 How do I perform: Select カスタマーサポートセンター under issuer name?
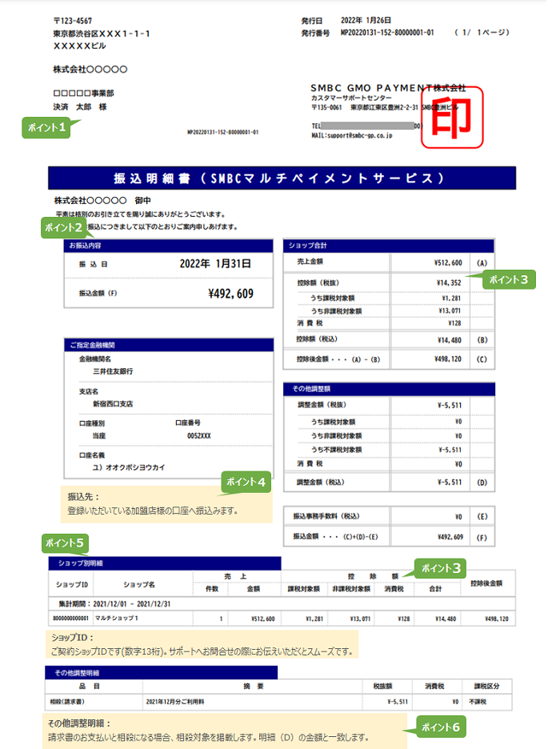351,98
